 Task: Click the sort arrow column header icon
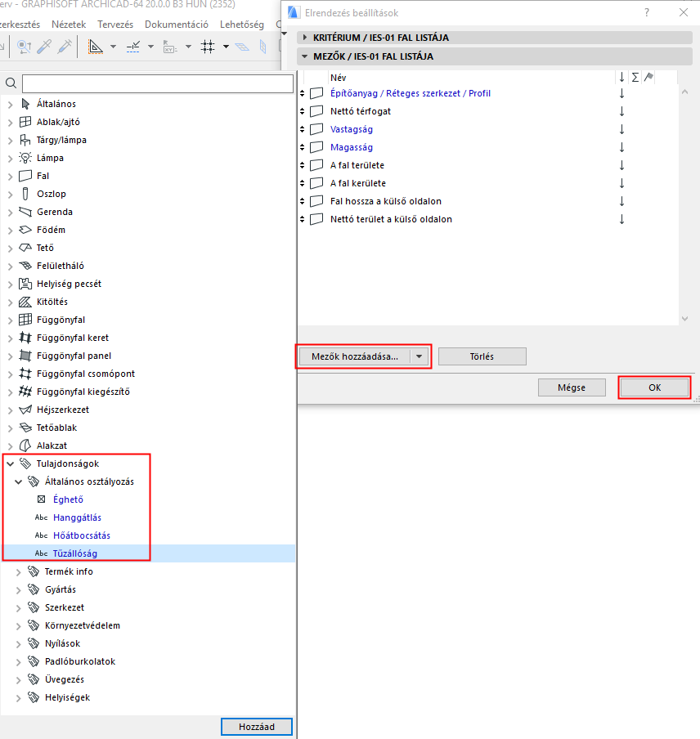621,78
